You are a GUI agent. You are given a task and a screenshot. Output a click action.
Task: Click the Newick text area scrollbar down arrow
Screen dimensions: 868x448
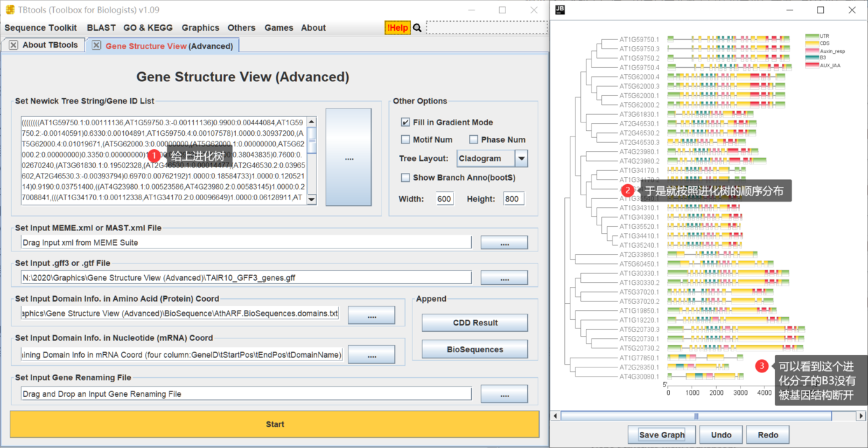tap(311, 199)
